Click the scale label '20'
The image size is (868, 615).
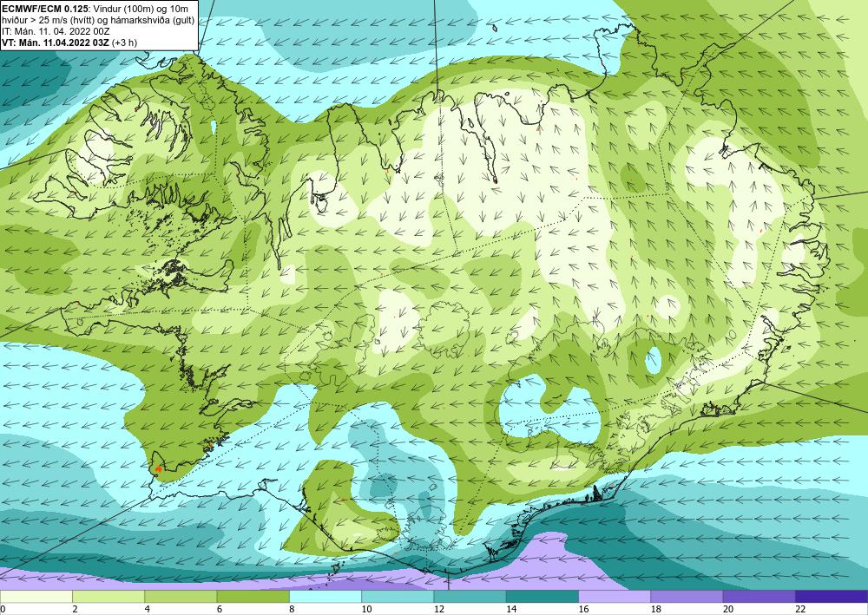728,609
